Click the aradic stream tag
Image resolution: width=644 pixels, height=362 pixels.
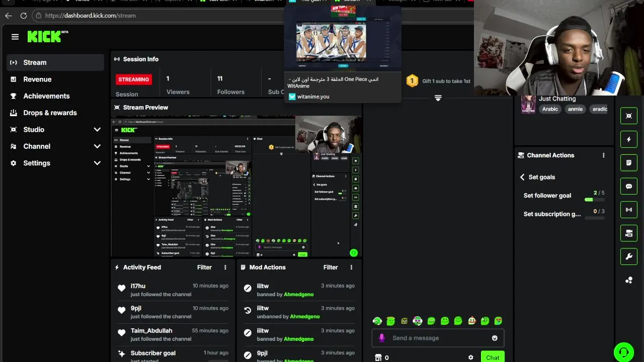pos(599,109)
